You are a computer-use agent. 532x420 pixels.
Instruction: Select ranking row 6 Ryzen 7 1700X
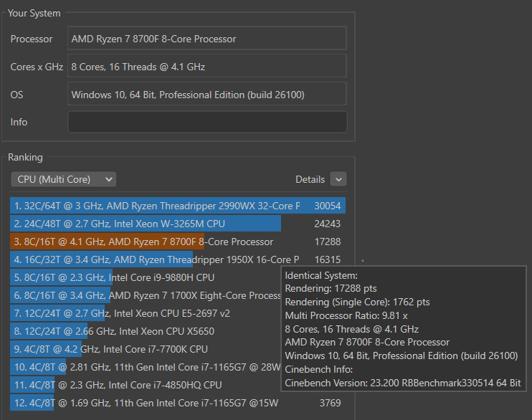(x=146, y=295)
